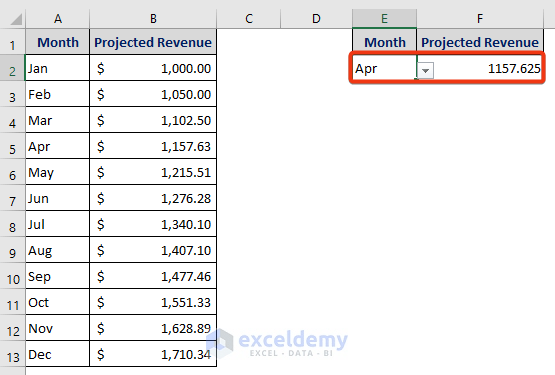Click the Month header in cell A1
Image resolution: width=555 pixels, height=375 pixels.
(x=58, y=42)
